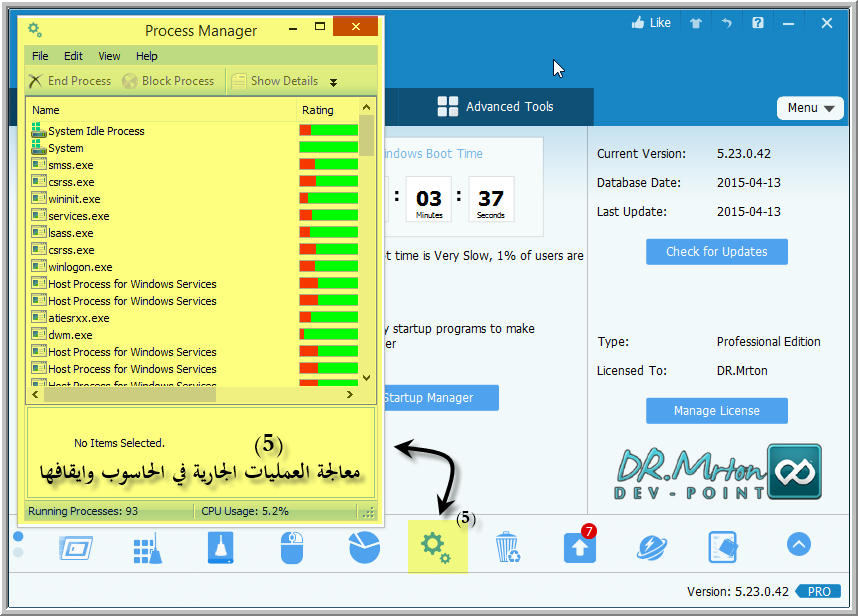Click the icon beside lsass.exe

[x=38, y=232]
